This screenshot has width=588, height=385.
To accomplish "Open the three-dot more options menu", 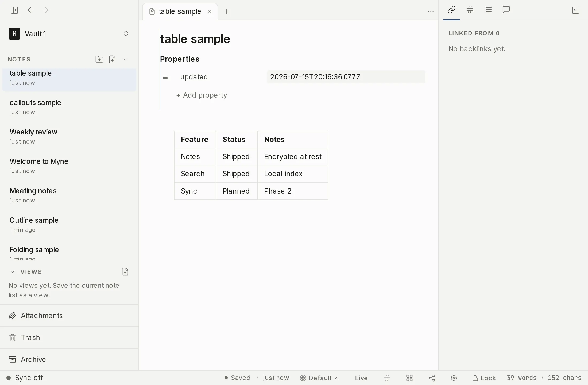I will tap(431, 11).
